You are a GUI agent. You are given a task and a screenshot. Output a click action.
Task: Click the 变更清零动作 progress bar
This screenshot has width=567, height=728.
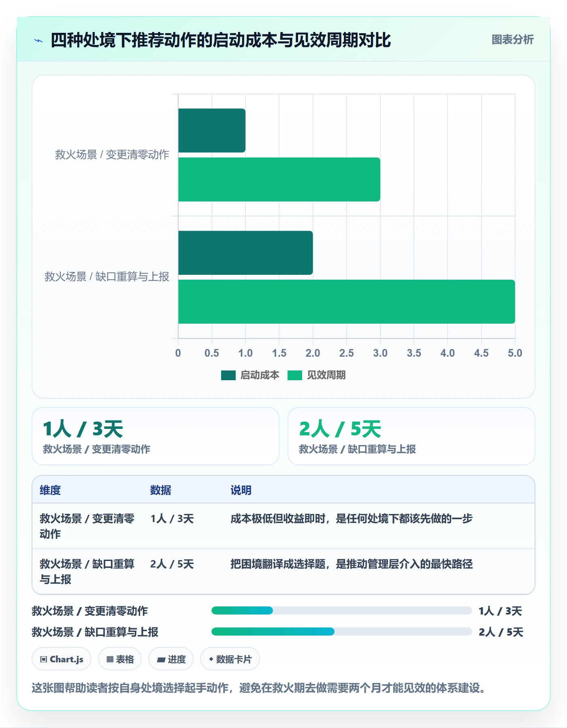(341, 610)
